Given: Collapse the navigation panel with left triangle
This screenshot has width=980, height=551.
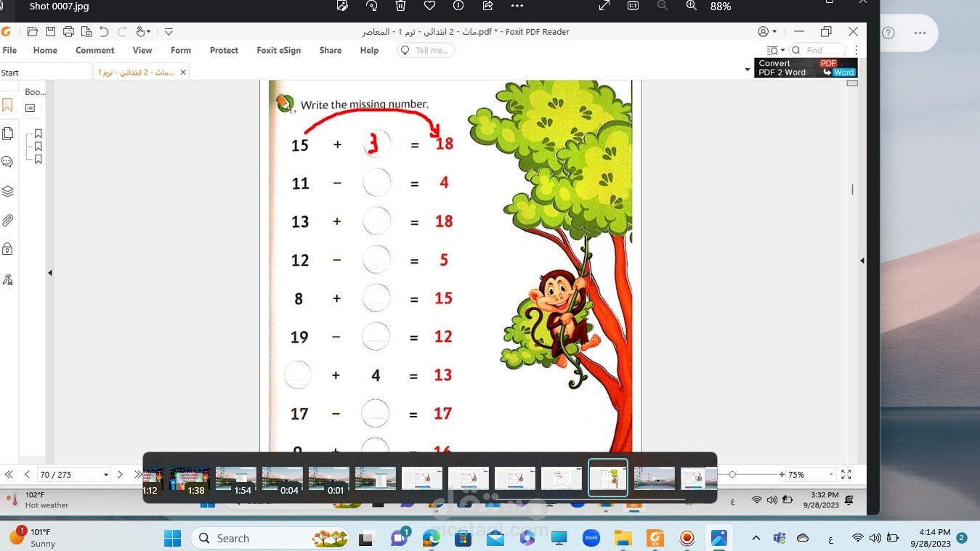Looking at the screenshot, I should coord(50,273).
